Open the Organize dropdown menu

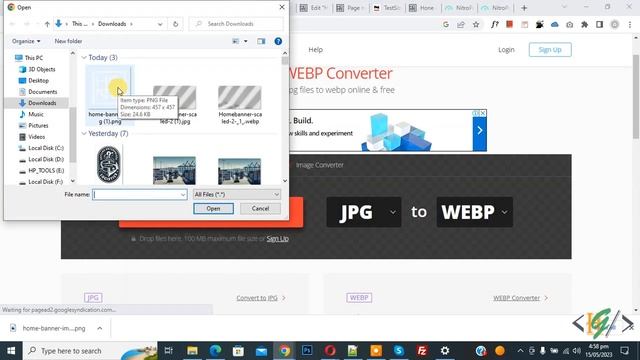(26, 41)
